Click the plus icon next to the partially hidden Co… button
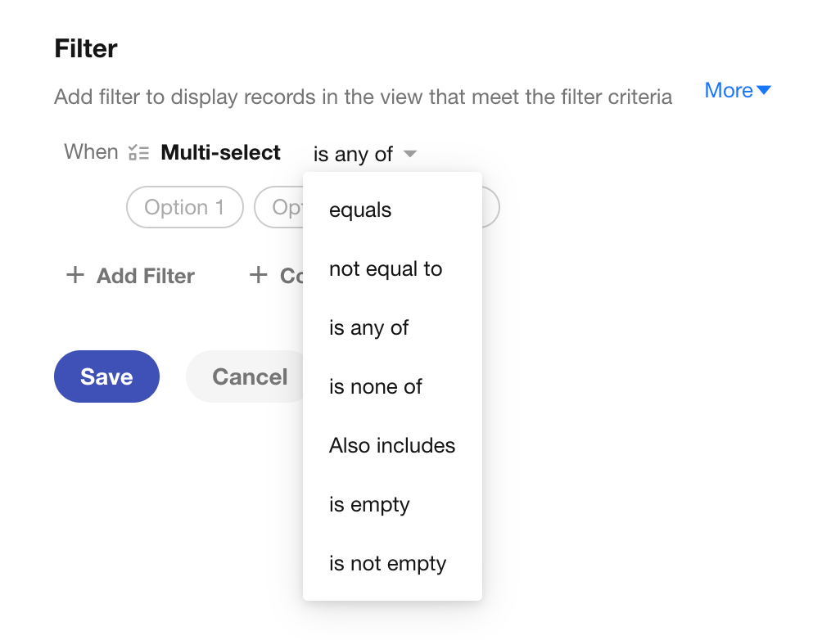This screenshot has height=640, width=840. pos(258,275)
